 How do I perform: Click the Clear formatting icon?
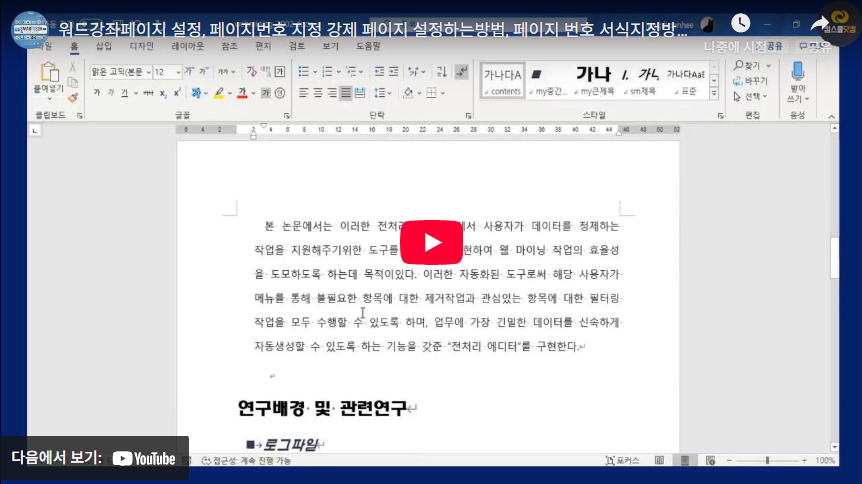pos(252,72)
